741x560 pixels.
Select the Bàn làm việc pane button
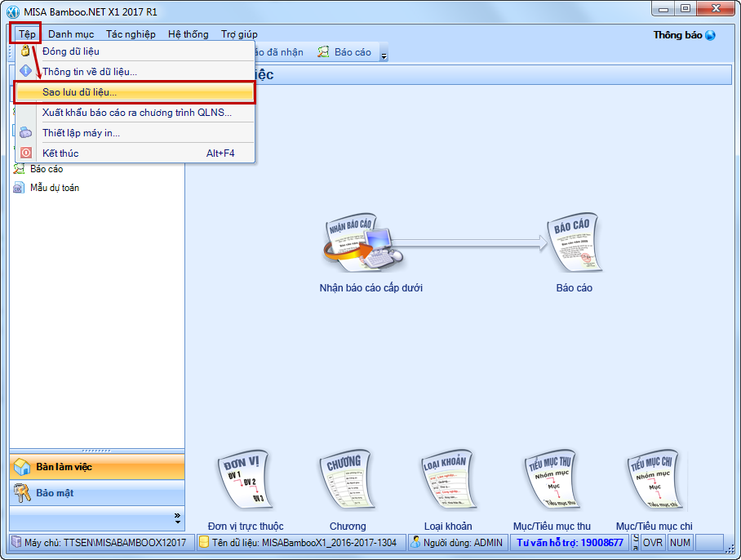(x=97, y=467)
